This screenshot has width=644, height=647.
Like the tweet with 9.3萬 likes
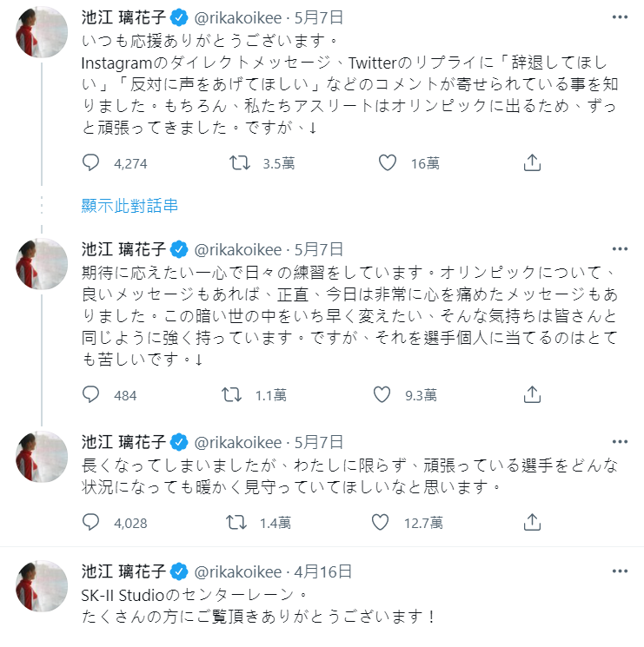tap(382, 394)
